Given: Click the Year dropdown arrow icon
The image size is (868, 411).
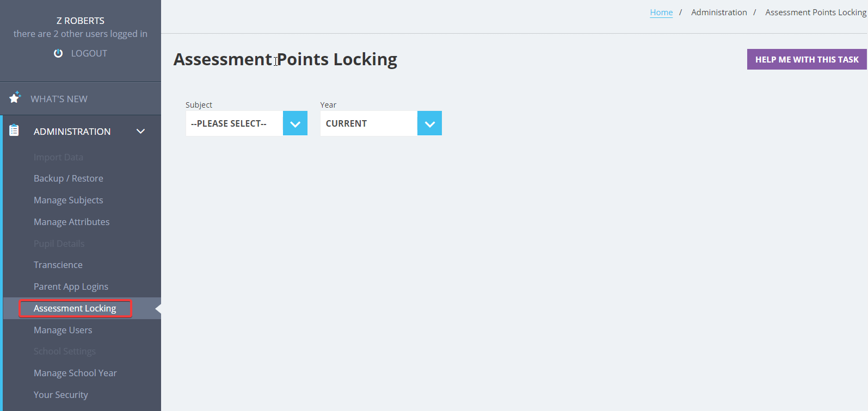Looking at the screenshot, I should pyautogui.click(x=429, y=123).
